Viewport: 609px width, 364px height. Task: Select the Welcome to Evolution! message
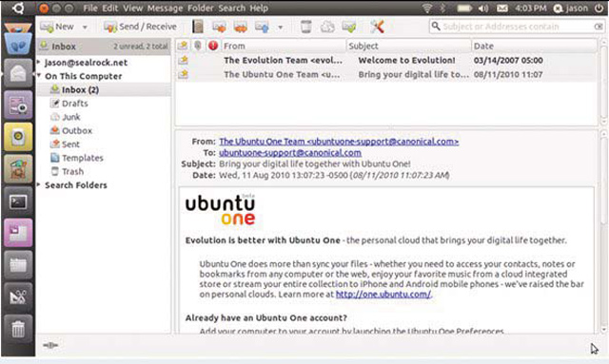click(386, 60)
